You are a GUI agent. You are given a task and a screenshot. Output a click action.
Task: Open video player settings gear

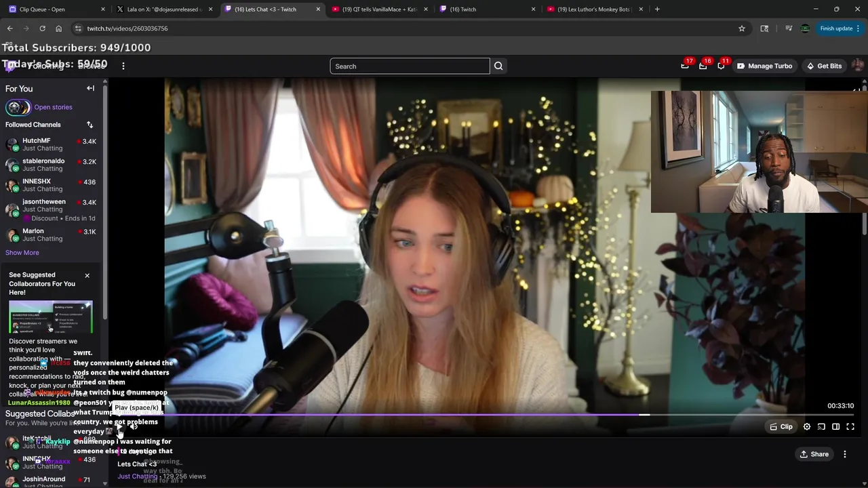(x=807, y=426)
